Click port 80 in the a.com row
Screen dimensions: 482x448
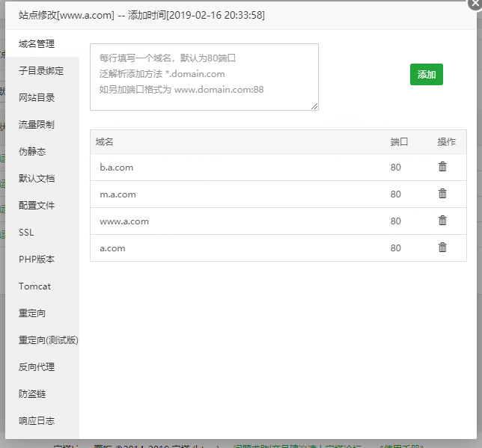[396, 248]
